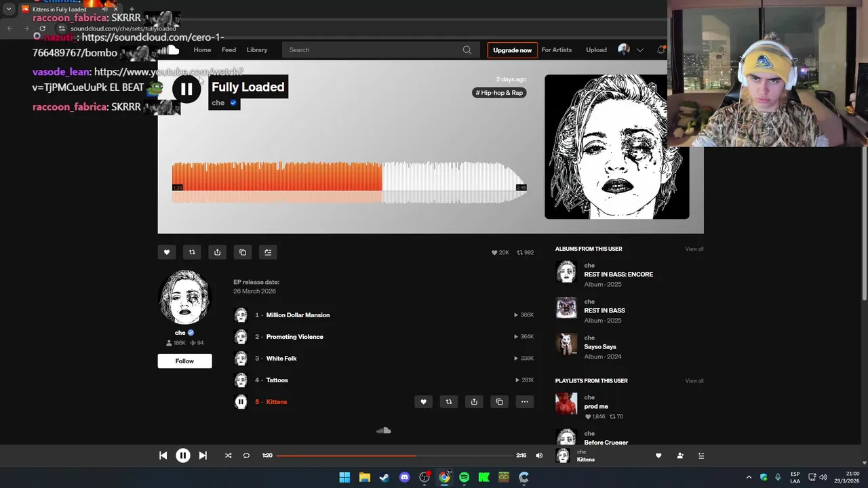Screen dimensions: 868x488
Task: Pause Kittens using its track row button
Action: click(241, 402)
